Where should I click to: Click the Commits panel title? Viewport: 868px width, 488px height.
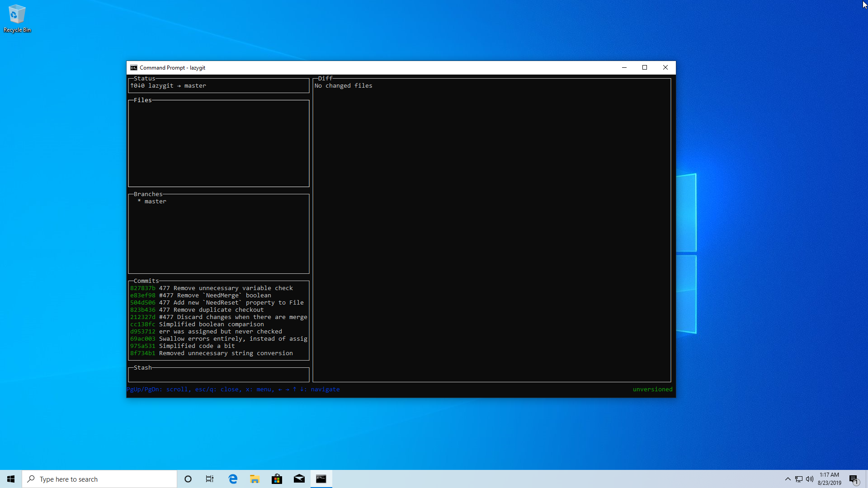[146, 281]
